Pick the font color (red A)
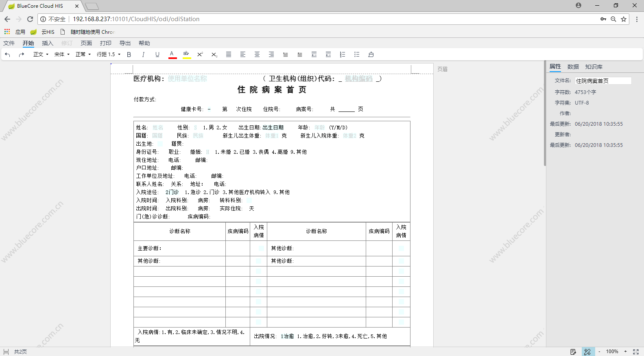The height and width of the screenshot is (356, 644). (172, 55)
